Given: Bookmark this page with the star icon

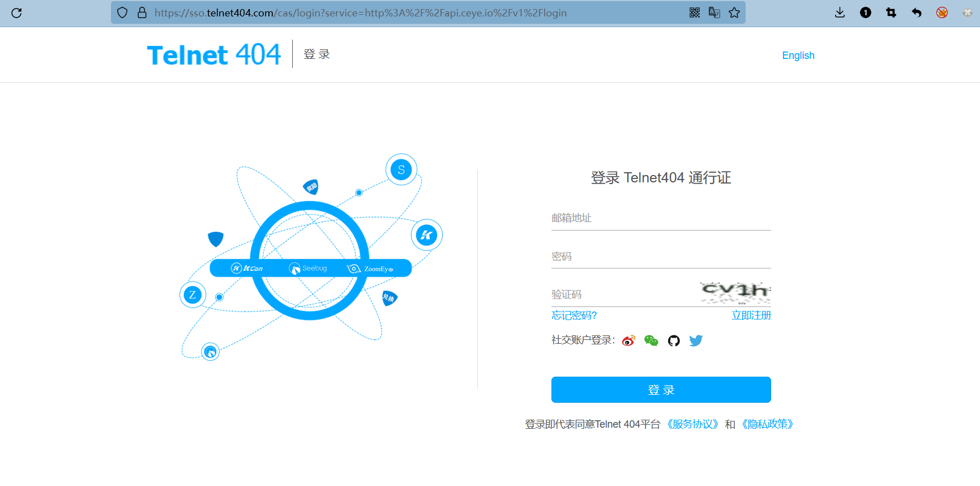Looking at the screenshot, I should coord(734,12).
